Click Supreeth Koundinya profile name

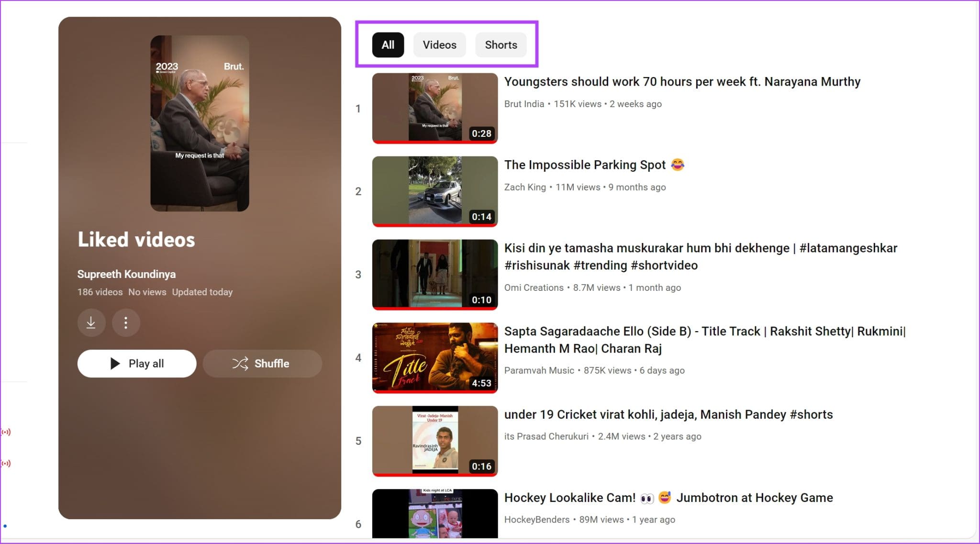tap(126, 274)
